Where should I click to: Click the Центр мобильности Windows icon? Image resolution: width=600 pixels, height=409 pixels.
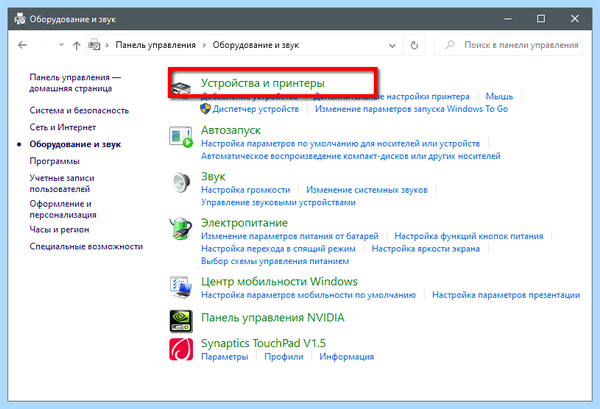pos(181,287)
